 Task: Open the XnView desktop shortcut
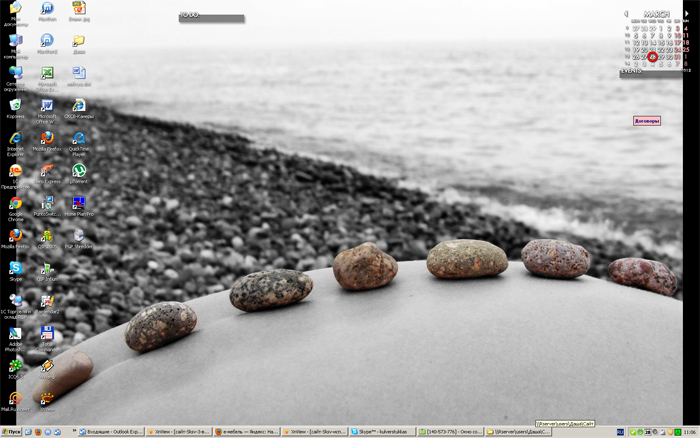pyautogui.click(x=47, y=400)
